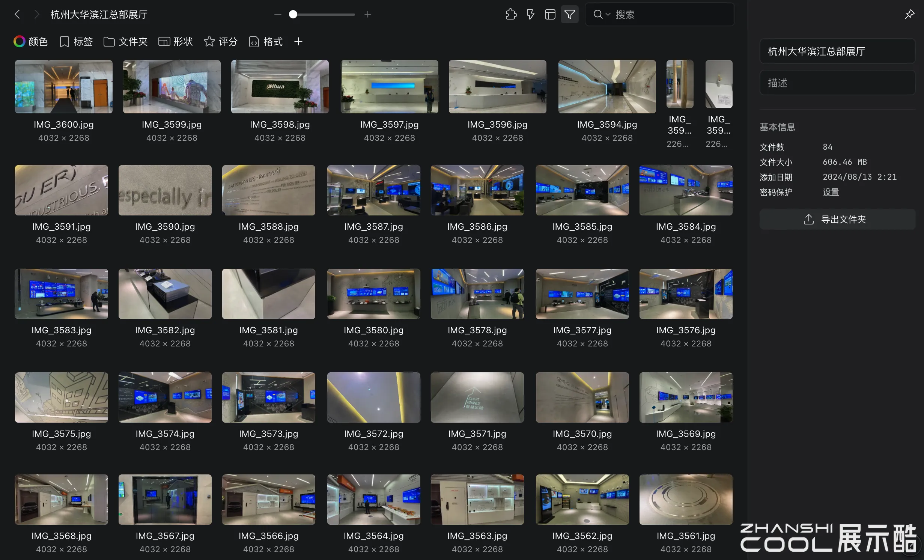Add another filter with plus icon
The width and height of the screenshot is (924, 560).
298,41
